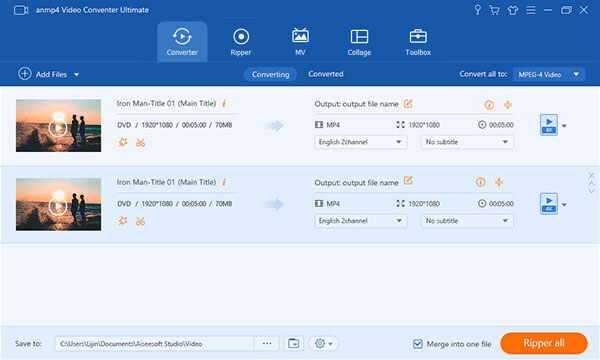The image size is (600, 360).
Task: Open the cut scissors icon for first video
Action: [140, 143]
